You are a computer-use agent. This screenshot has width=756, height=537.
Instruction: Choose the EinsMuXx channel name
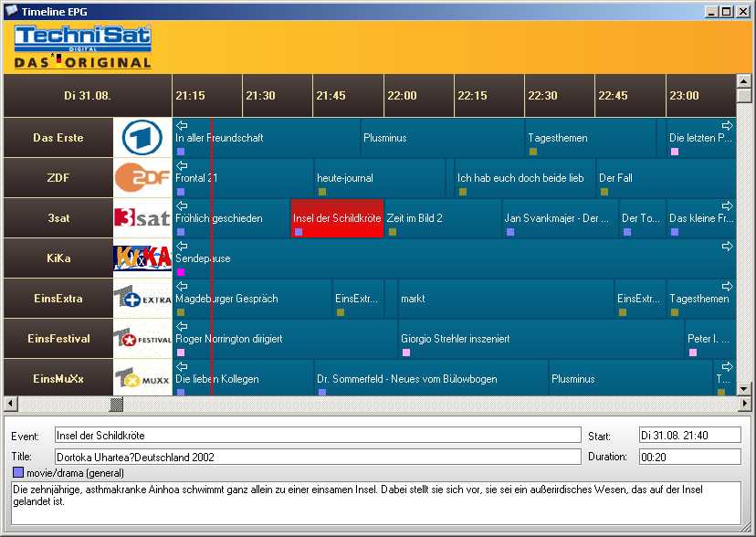(x=58, y=378)
